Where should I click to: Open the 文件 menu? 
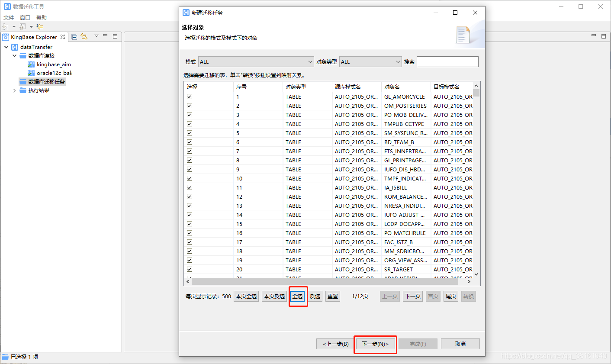coord(9,18)
